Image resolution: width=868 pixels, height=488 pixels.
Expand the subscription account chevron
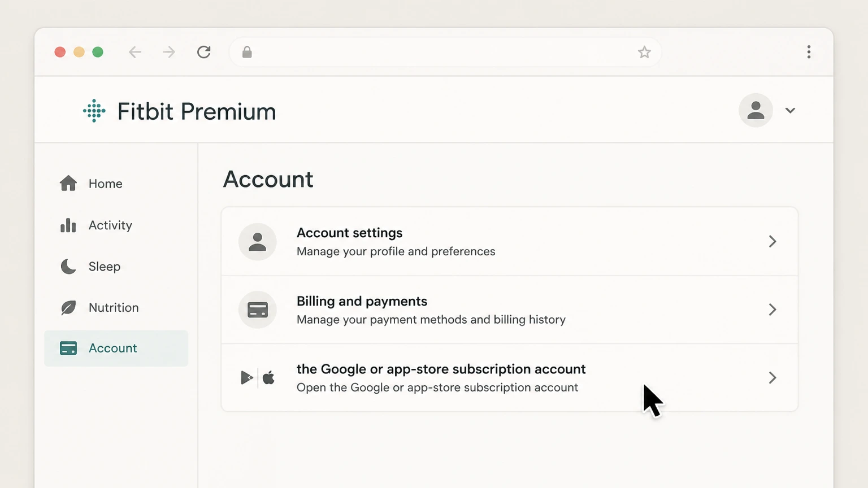tap(772, 377)
